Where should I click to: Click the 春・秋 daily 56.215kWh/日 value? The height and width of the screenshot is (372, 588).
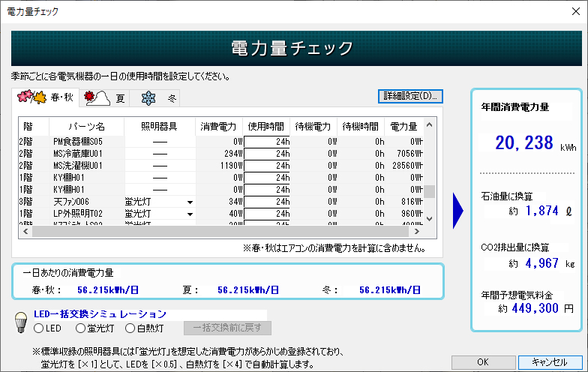pyautogui.click(x=108, y=289)
